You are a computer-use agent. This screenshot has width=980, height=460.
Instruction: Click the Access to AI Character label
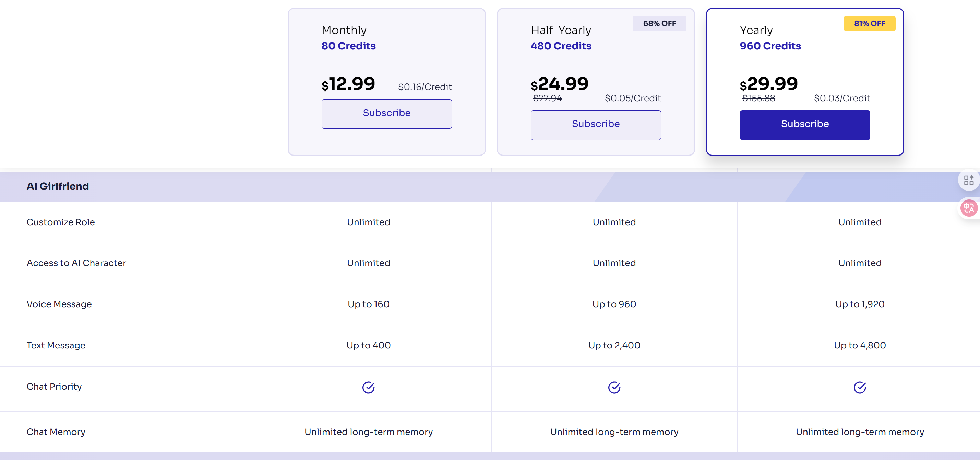click(76, 263)
